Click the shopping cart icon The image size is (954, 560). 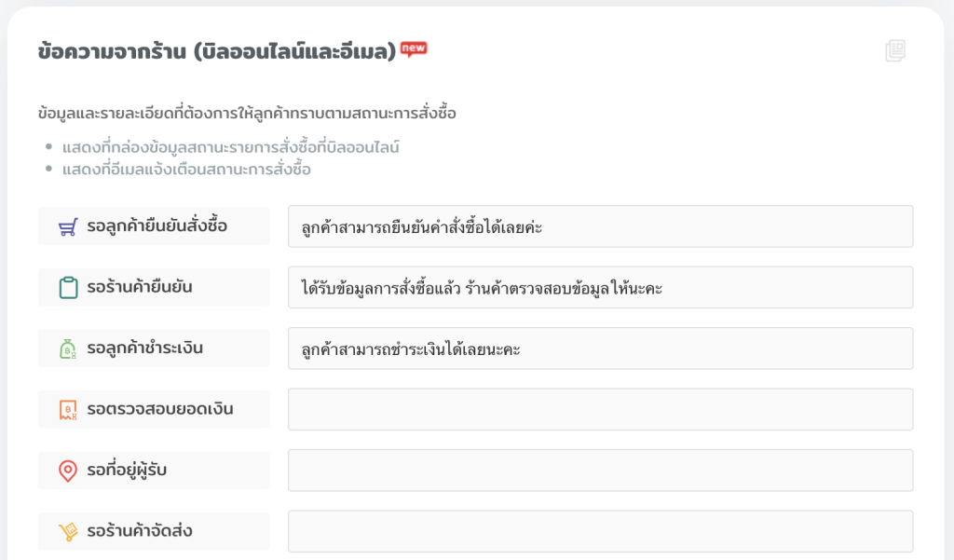67,226
